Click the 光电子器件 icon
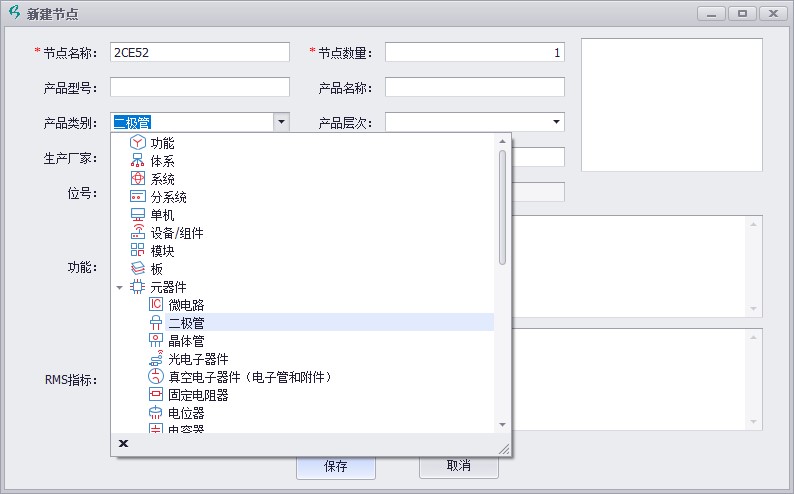The width and height of the screenshot is (794, 494). click(x=155, y=358)
